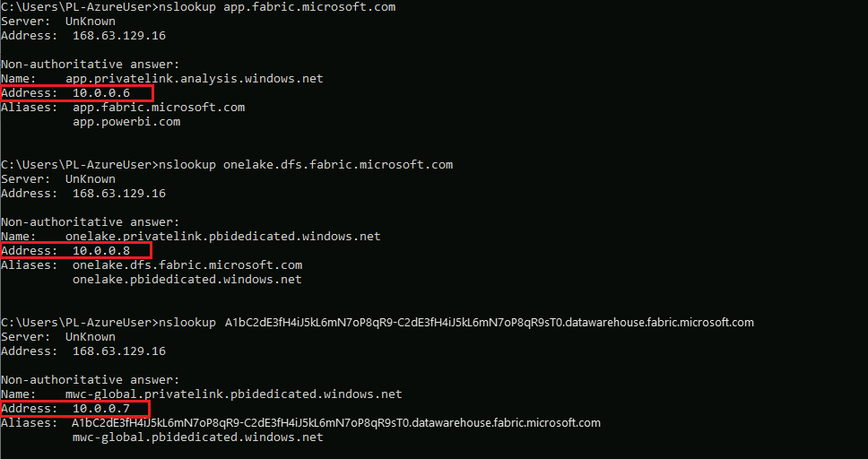Image resolution: width=868 pixels, height=459 pixels.
Task: Click the highlighted address 10.0.0.8
Action: pyautogui.click(x=100, y=251)
